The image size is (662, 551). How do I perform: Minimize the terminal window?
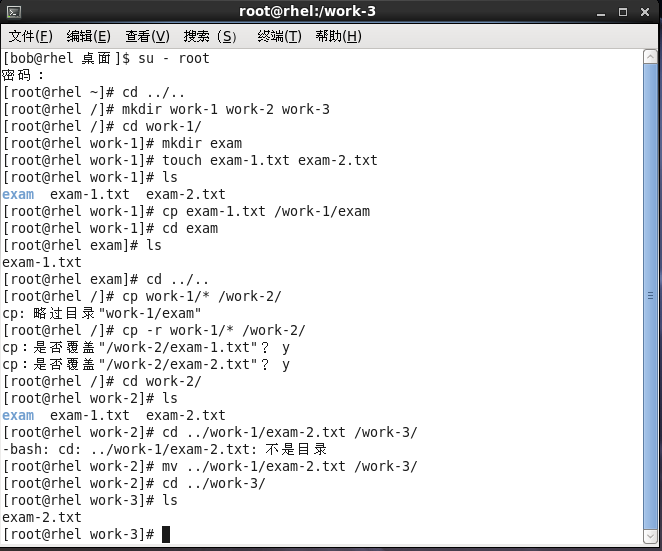click(601, 12)
